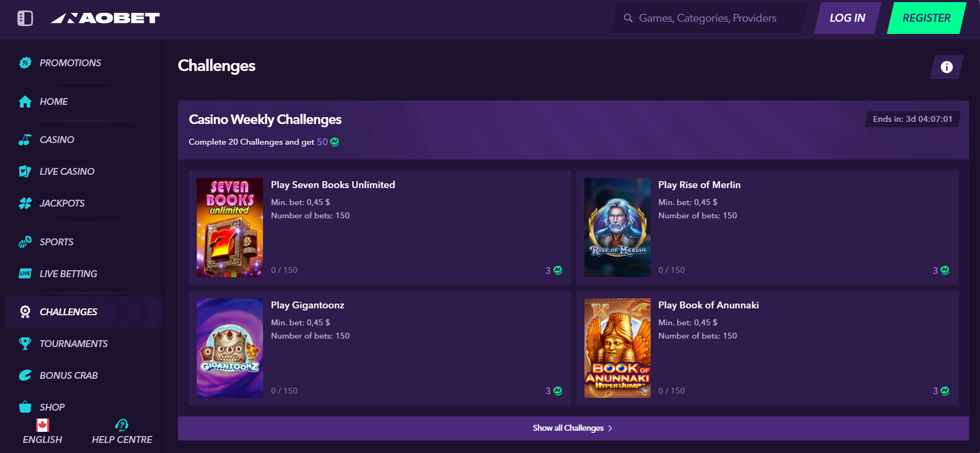Open TOURNAMENTS in the sidebar
Screen dimensions: 980x453
pyautogui.click(x=74, y=344)
